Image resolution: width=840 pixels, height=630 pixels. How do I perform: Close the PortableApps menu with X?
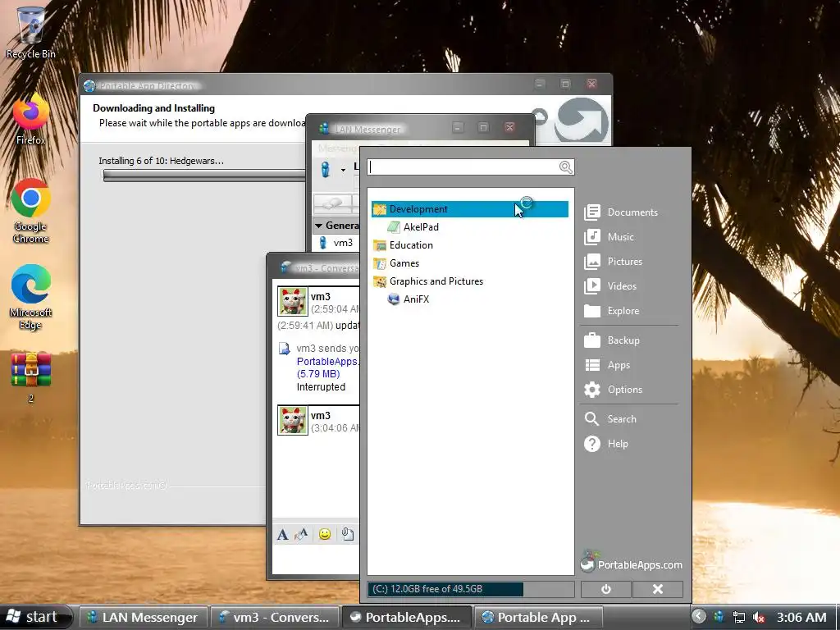click(658, 589)
